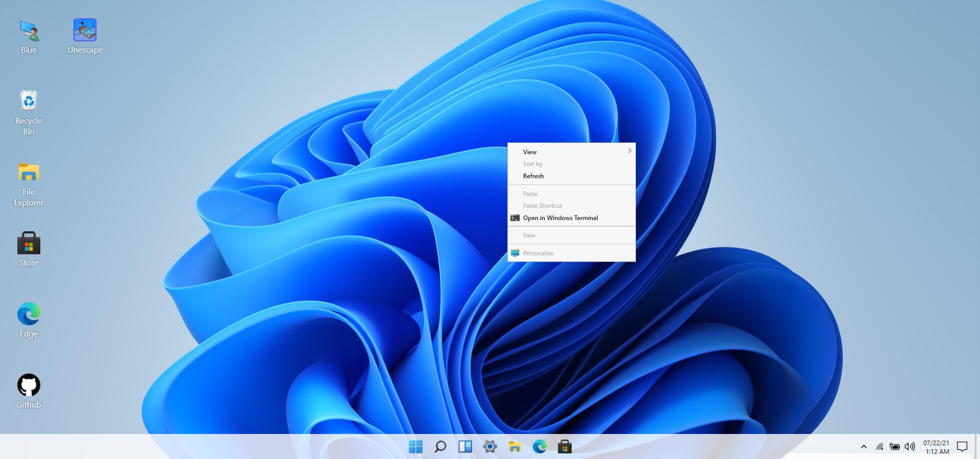
Task: Click Personalize in the context menu
Action: click(x=538, y=253)
